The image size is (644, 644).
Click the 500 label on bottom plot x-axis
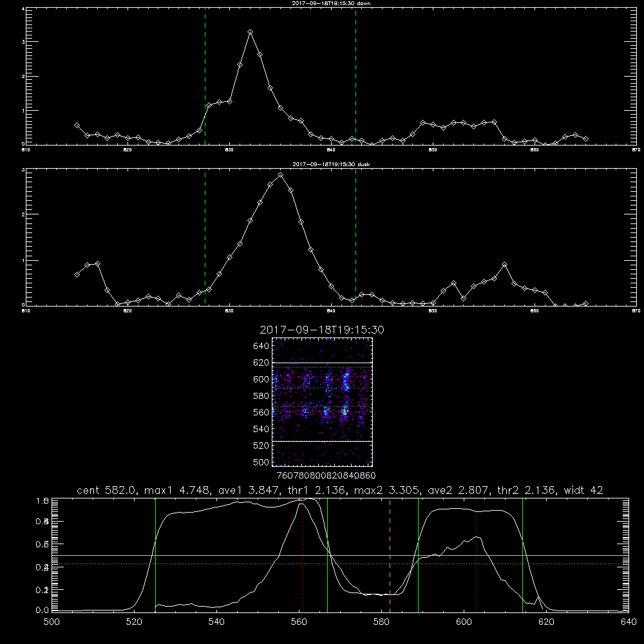point(52,622)
